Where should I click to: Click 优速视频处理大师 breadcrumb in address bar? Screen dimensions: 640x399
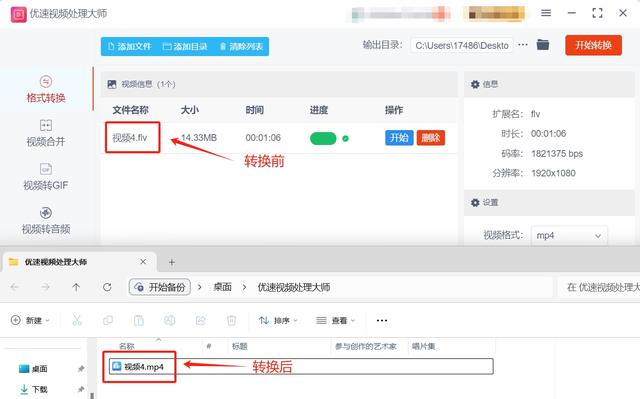[293, 287]
